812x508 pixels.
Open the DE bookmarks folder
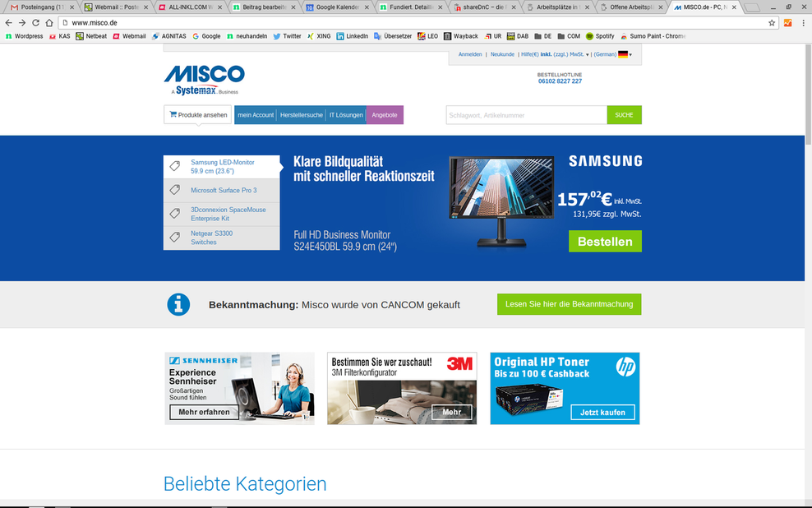click(x=542, y=36)
